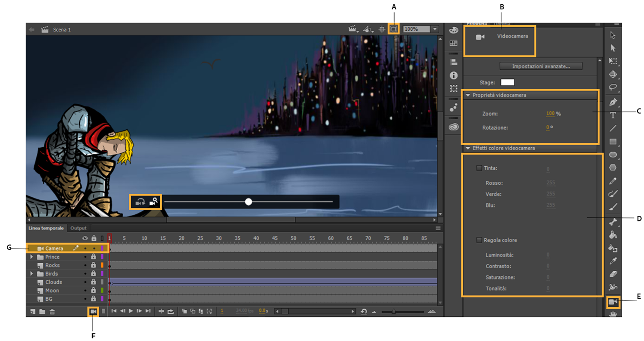Click the Zoom value 100 field
The height and width of the screenshot is (341, 644).
(550, 114)
